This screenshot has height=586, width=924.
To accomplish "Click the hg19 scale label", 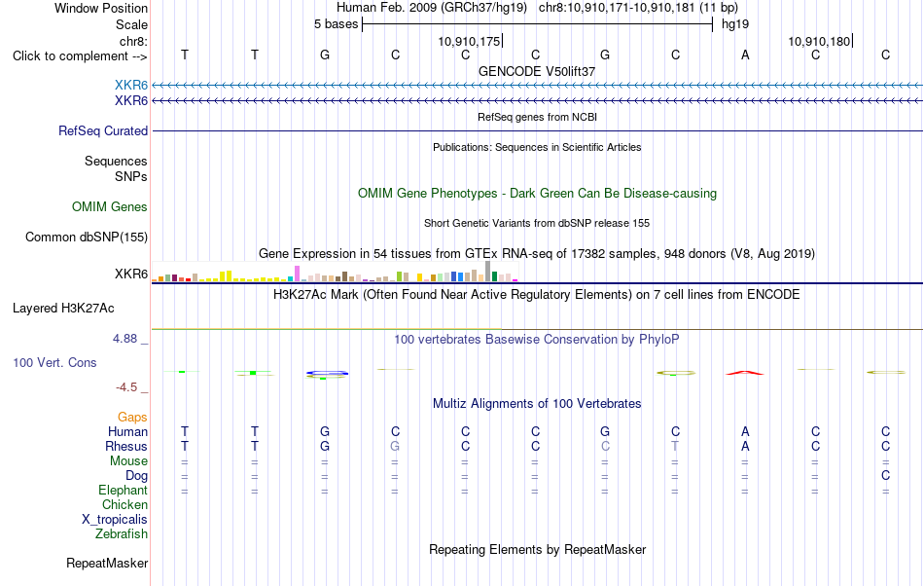I will coord(735,24).
